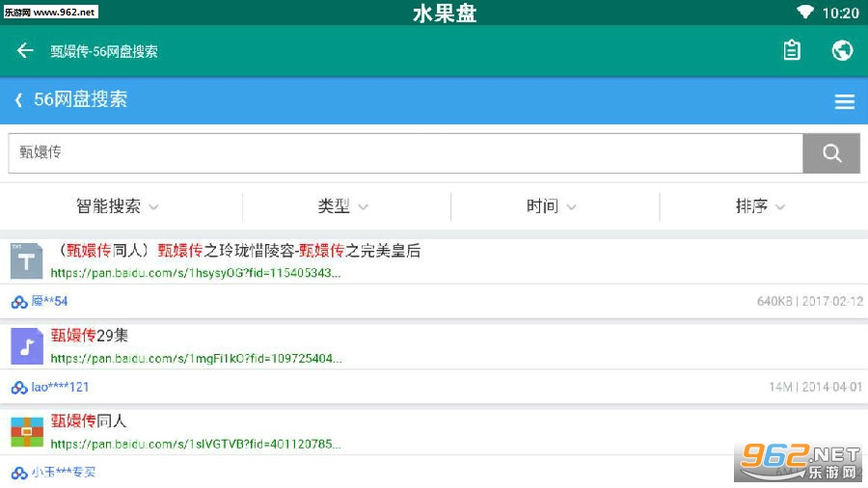The width and height of the screenshot is (868, 488).
Task: Expand the 类型 filter dropdown
Action: coord(342,206)
